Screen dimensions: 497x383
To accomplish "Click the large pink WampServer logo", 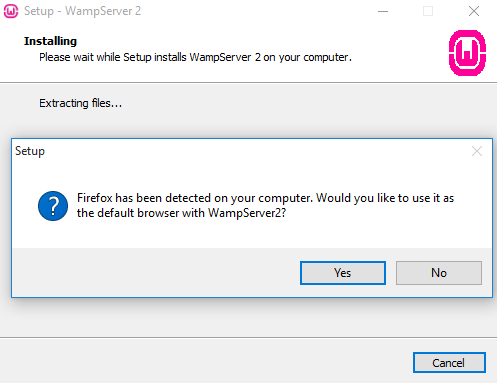I will click(467, 53).
